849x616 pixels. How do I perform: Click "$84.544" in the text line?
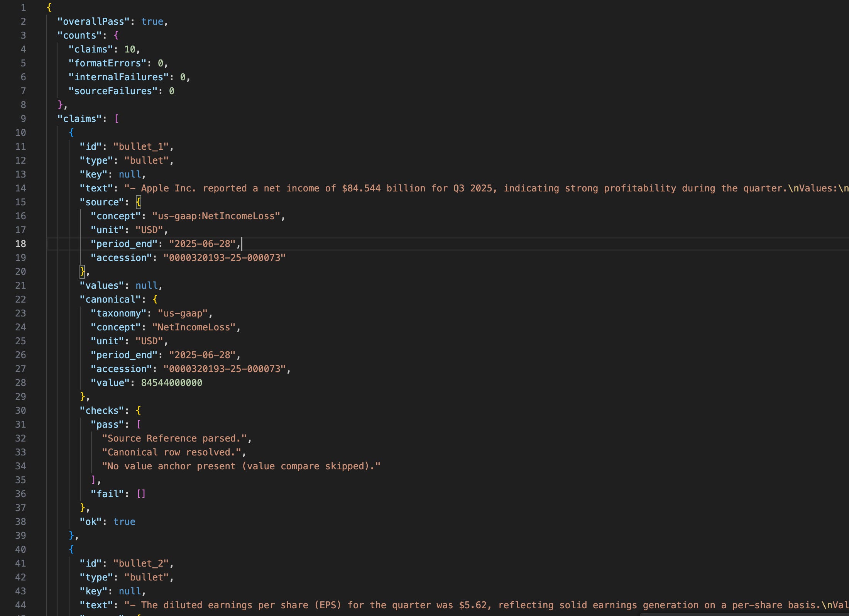point(361,188)
